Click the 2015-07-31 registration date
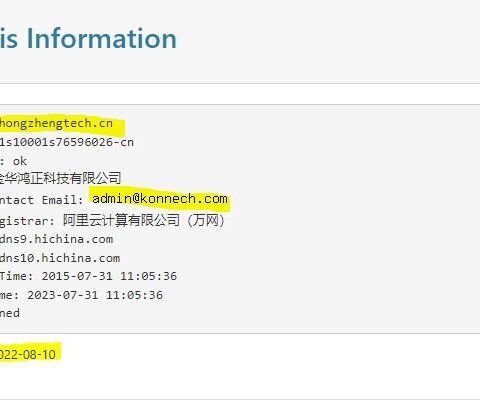 pyautogui.click(x=77, y=276)
